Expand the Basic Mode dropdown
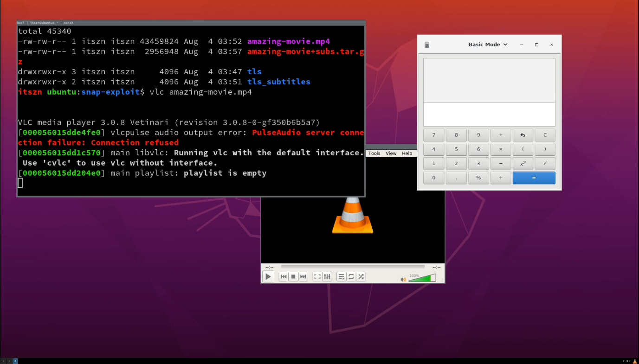Screen dimensions: 639x364 tap(488, 45)
